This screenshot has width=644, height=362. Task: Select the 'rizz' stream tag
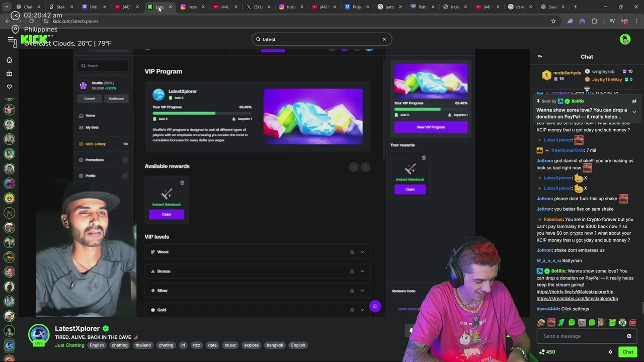click(196, 345)
